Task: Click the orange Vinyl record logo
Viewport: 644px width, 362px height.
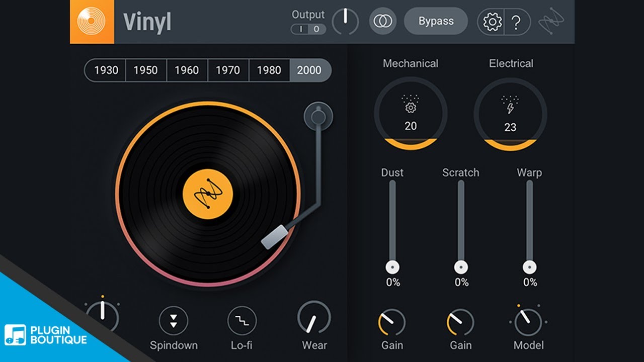Action: tap(92, 22)
